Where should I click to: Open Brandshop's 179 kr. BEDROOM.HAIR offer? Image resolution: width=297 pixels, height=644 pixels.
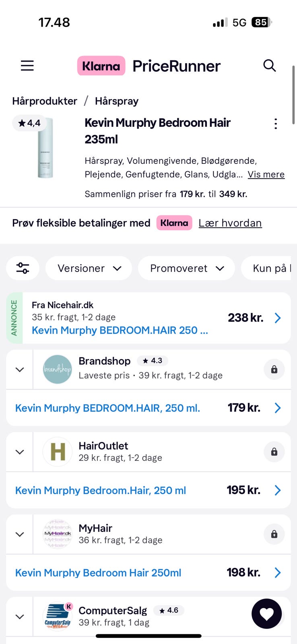148,408
